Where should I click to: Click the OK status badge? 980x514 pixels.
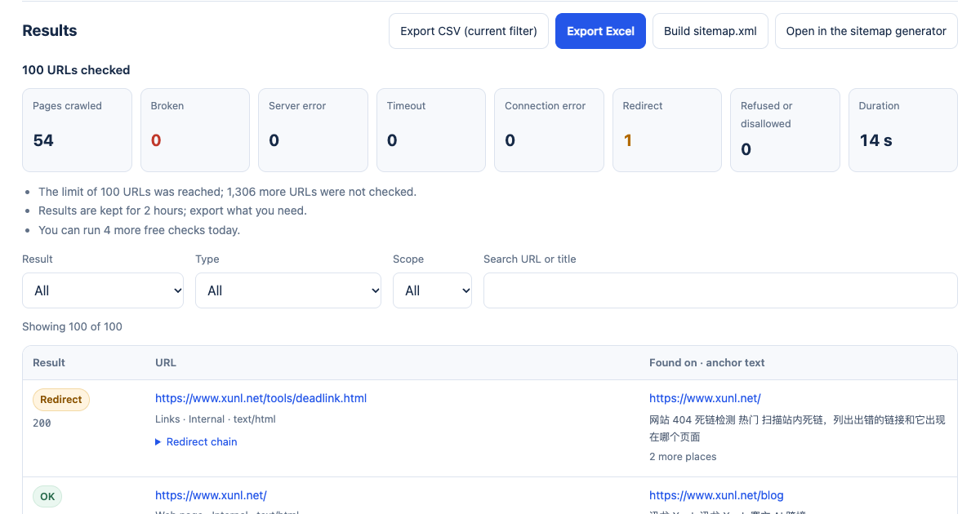click(47, 496)
